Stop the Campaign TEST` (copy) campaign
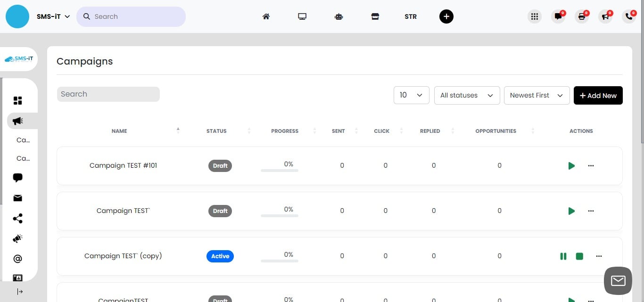The image size is (644, 302). click(579, 256)
